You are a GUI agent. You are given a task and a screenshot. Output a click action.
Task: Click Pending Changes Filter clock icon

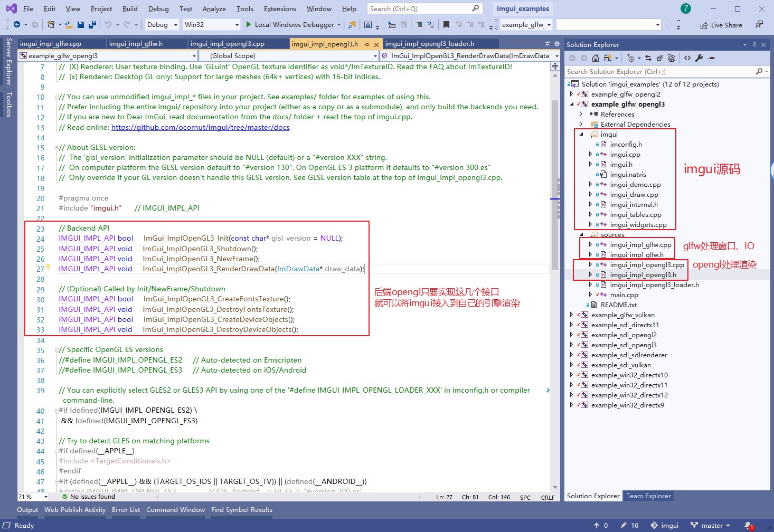pyautogui.click(x=631, y=58)
